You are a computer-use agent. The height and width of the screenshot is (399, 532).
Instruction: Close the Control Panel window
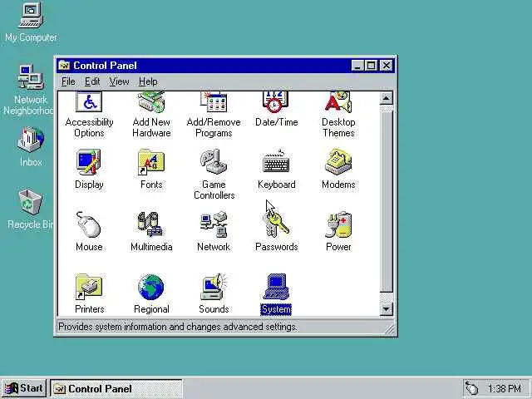(386, 65)
